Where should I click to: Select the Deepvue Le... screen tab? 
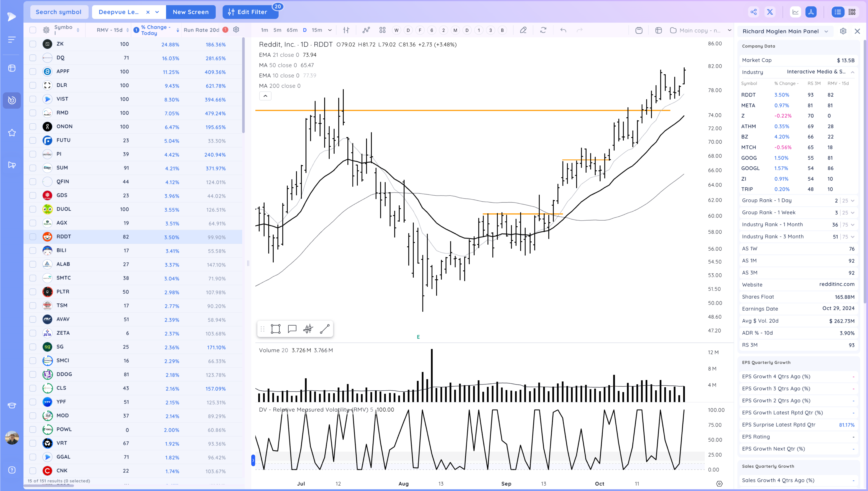tap(119, 12)
